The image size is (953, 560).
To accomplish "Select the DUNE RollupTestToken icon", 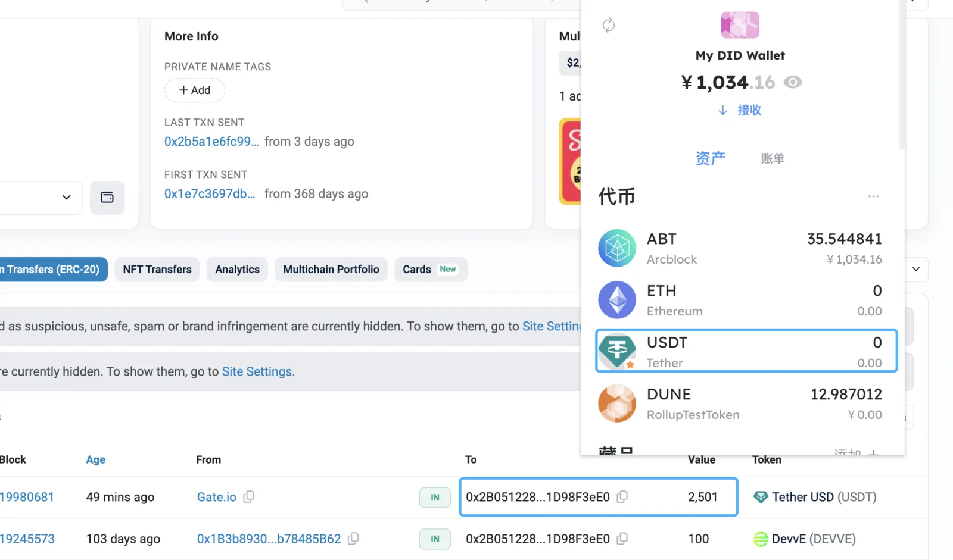I will pyautogui.click(x=617, y=403).
